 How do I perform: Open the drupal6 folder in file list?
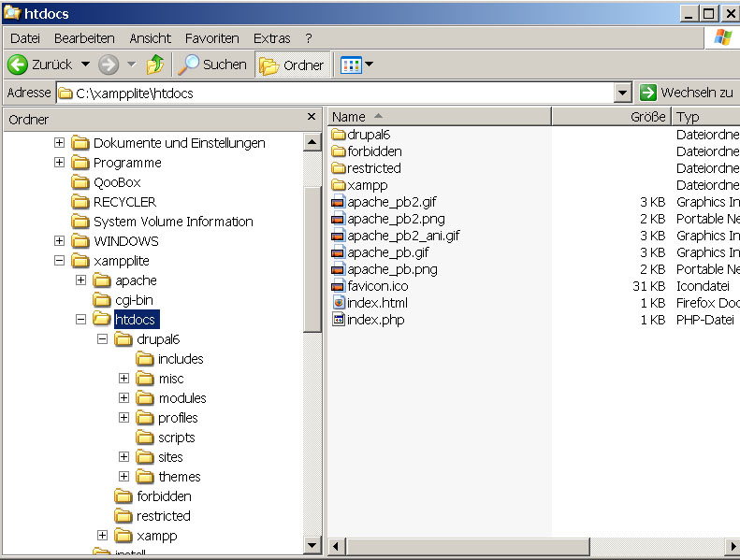coord(339,135)
